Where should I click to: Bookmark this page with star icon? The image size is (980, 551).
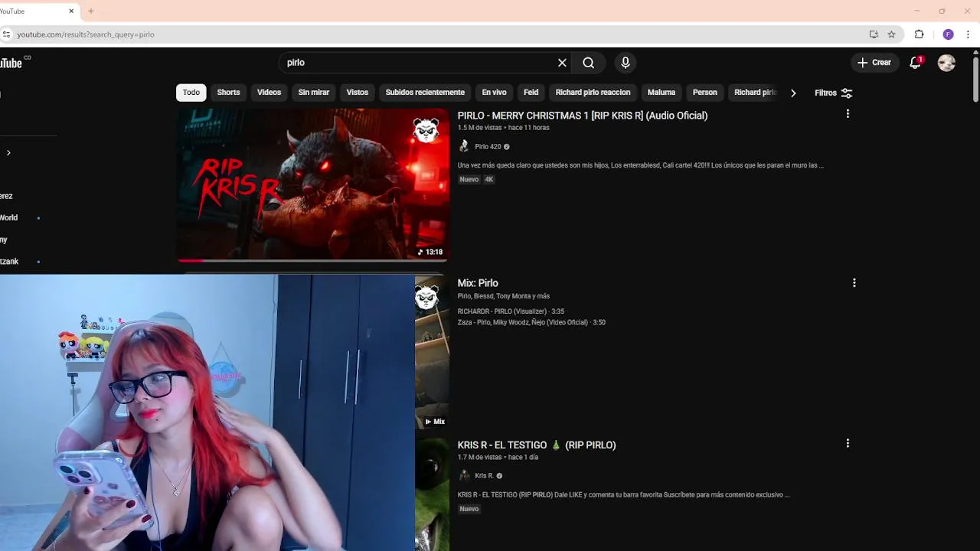(x=891, y=34)
